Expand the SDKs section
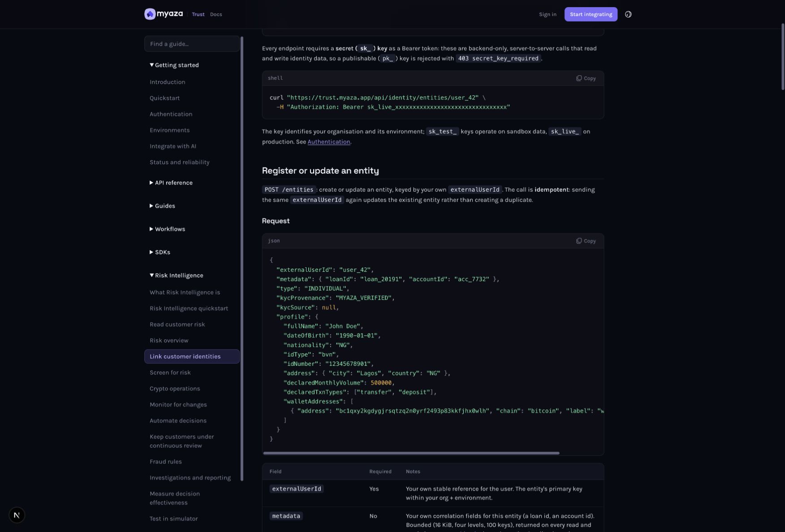 pyautogui.click(x=160, y=253)
